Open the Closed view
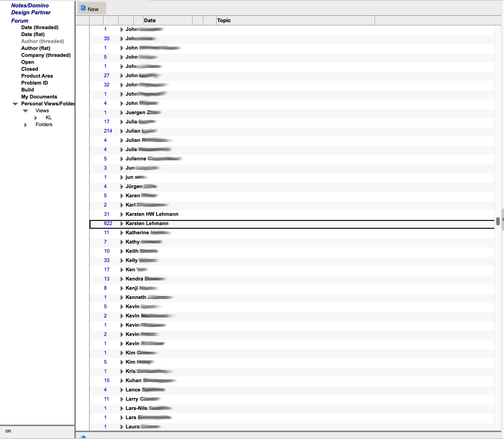 [x=29, y=69]
